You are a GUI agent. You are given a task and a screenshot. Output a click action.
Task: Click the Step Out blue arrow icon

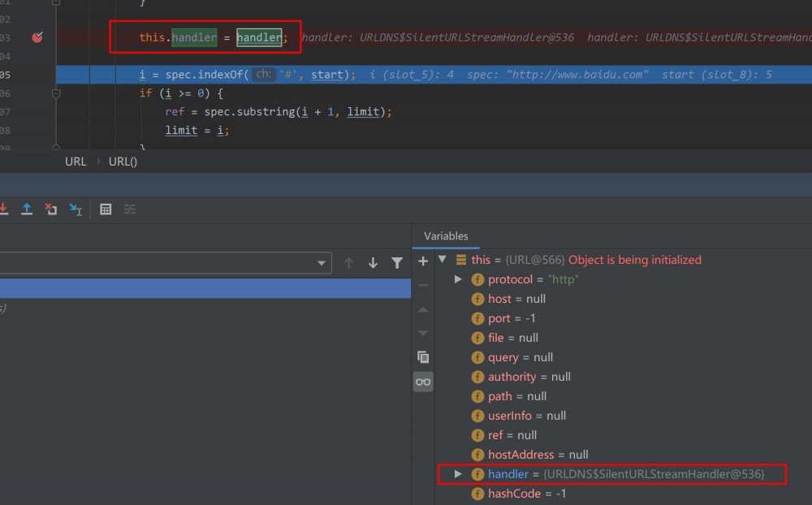[x=26, y=209]
